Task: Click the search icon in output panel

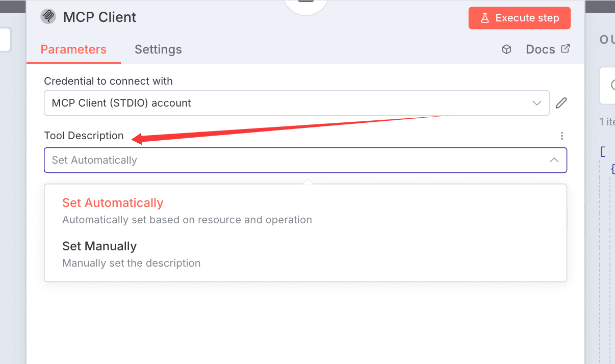Action: point(612,85)
